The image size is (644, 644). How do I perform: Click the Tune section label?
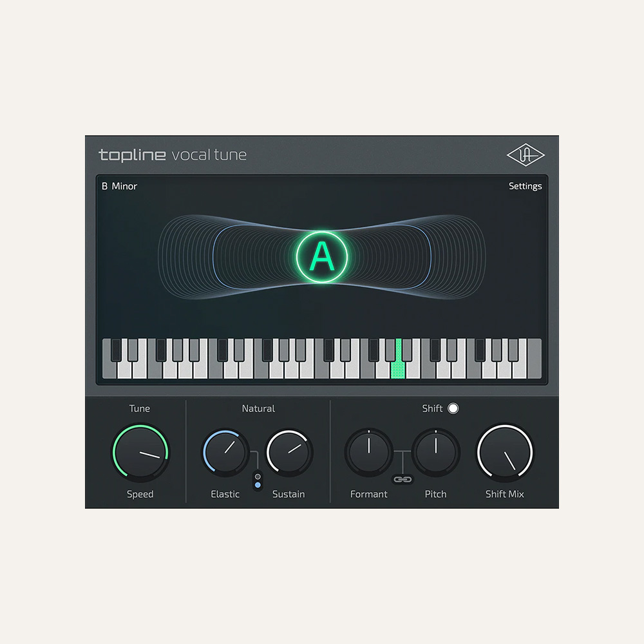pyautogui.click(x=140, y=409)
